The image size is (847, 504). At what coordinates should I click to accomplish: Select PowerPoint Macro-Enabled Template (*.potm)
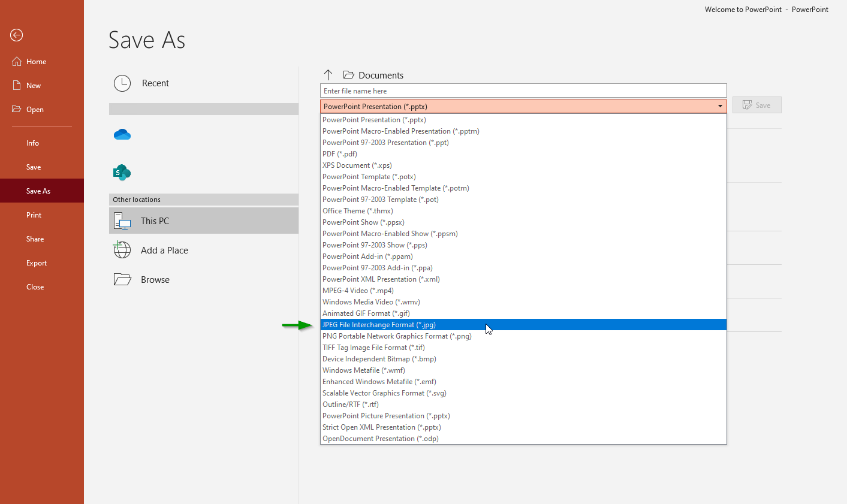[x=523, y=188]
